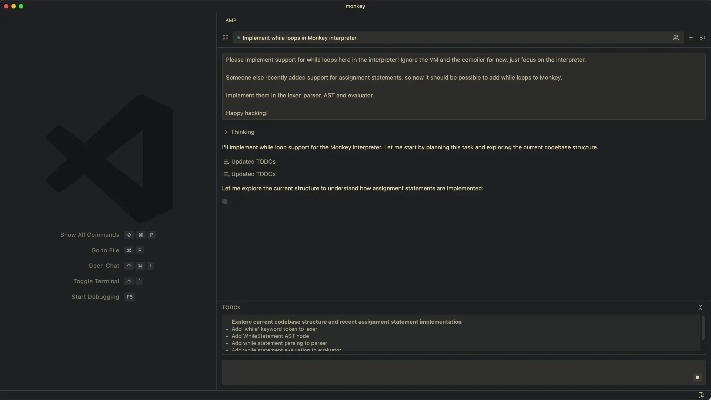Click the F5 key badge
Image resolution: width=711 pixels, height=400 pixels.
(x=129, y=297)
